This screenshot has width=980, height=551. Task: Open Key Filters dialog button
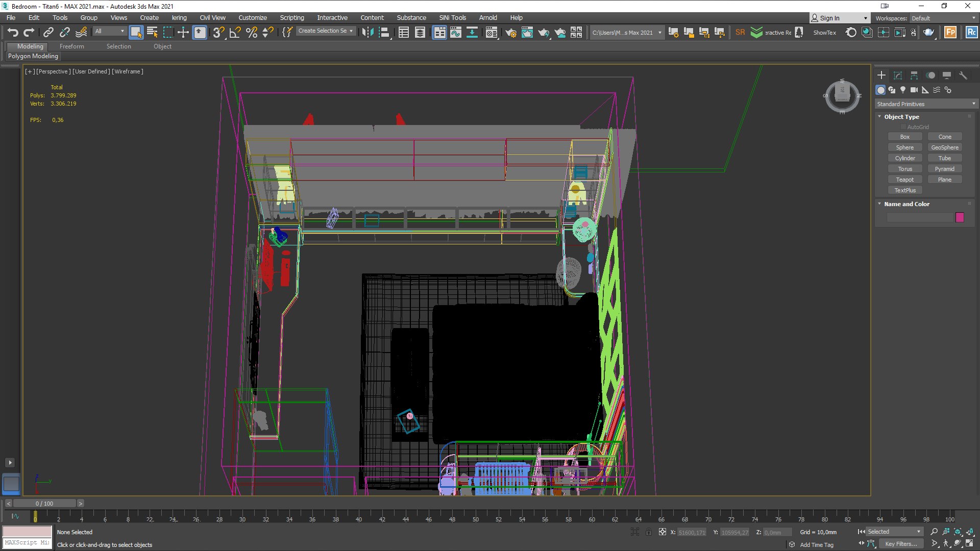(x=900, y=544)
